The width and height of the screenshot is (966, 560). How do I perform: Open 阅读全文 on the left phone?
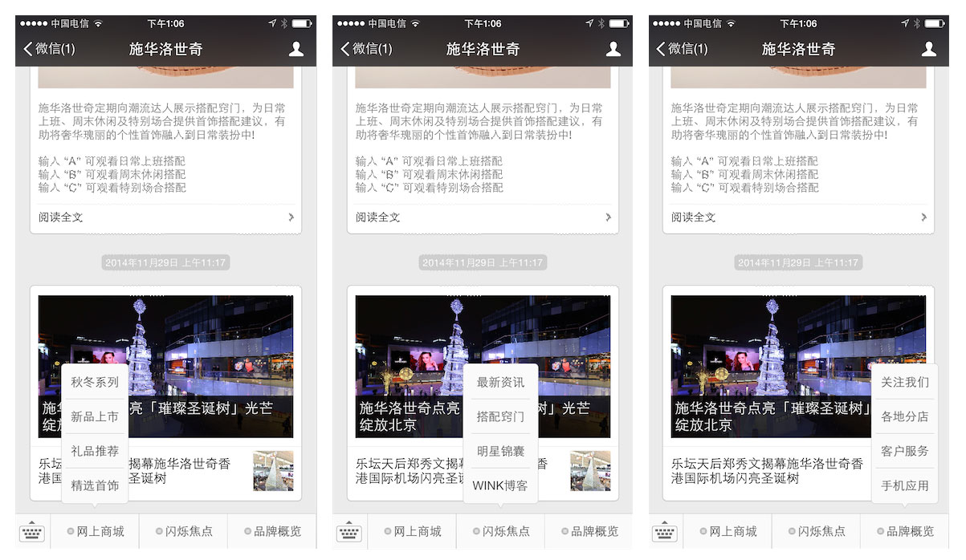166,217
